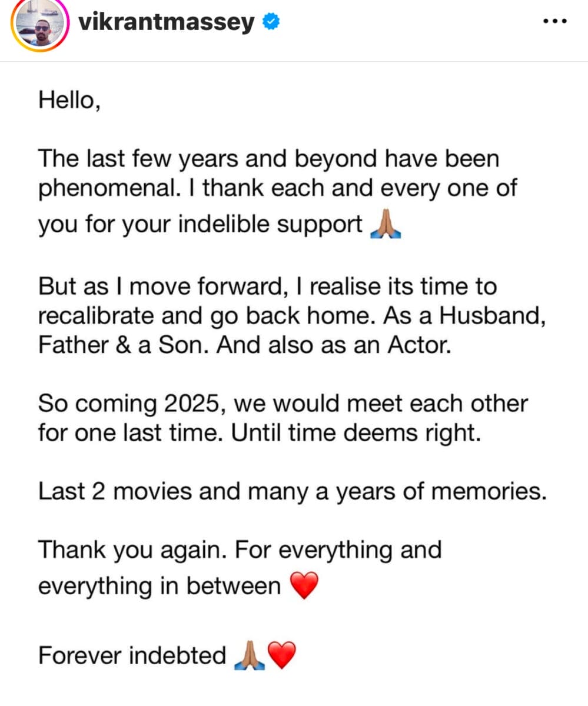588x706 pixels.
Task: Click 'Father & a Son. And also as an Actor.'
Action: (245, 345)
